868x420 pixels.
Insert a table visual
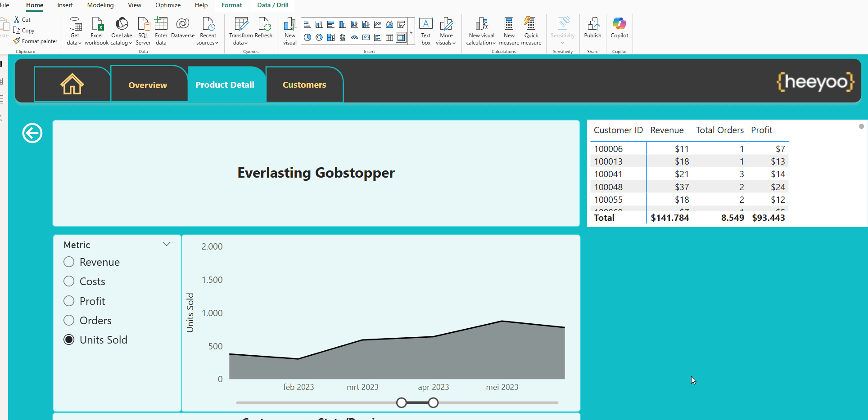389,37
